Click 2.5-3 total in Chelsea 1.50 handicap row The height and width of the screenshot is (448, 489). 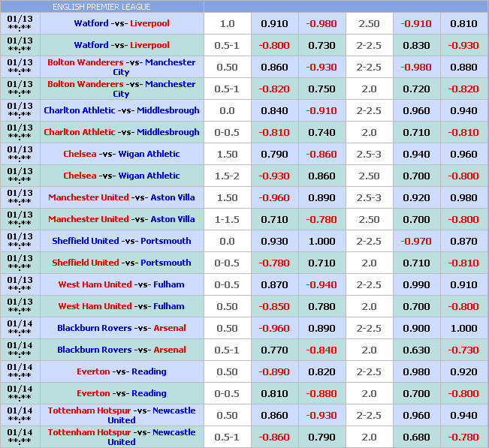point(369,155)
